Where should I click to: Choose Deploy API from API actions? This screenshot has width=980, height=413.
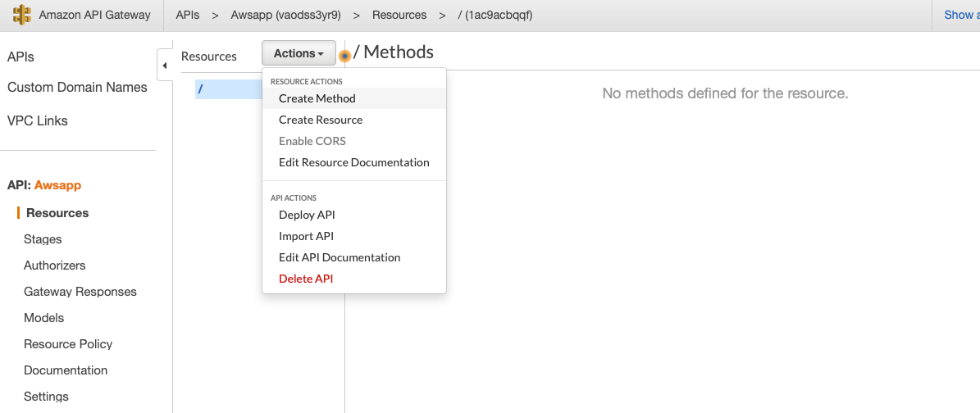coord(353,215)
